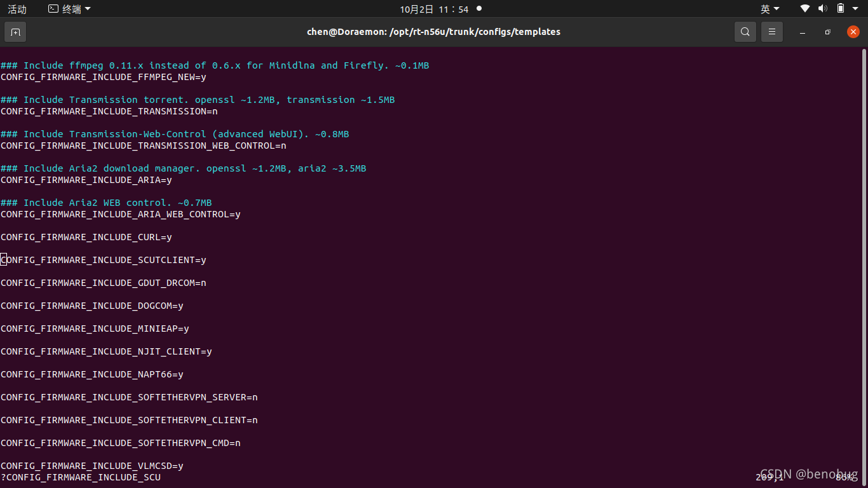Click the SOFTETHERVPN_SERVER=n line

(x=129, y=397)
